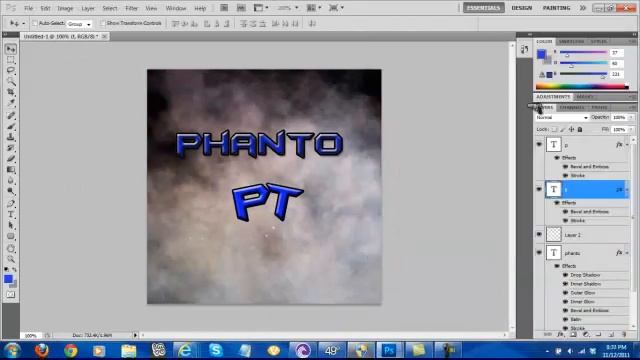Viewport: 640px width, 360px height.
Task: Click Create a new layer icon
Action: coord(611,334)
